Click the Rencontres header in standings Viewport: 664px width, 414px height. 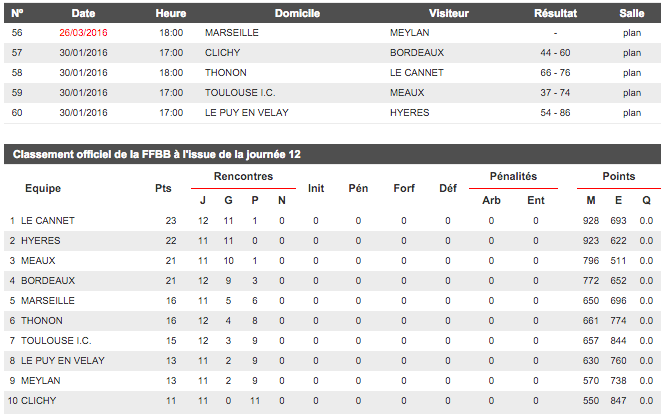tap(243, 177)
